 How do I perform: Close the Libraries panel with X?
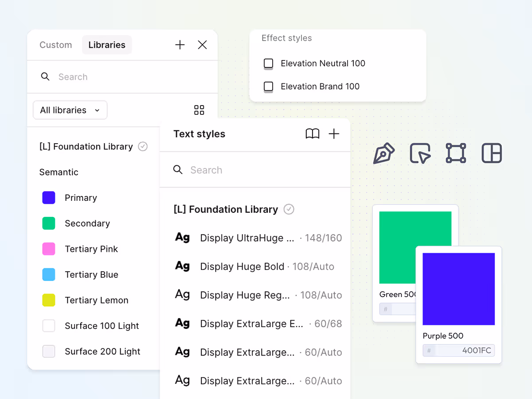click(203, 45)
